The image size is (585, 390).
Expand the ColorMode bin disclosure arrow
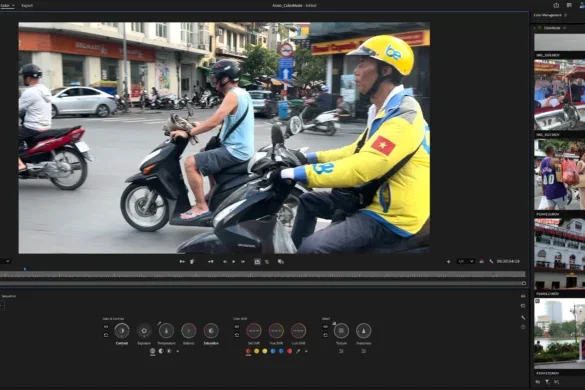point(535,28)
